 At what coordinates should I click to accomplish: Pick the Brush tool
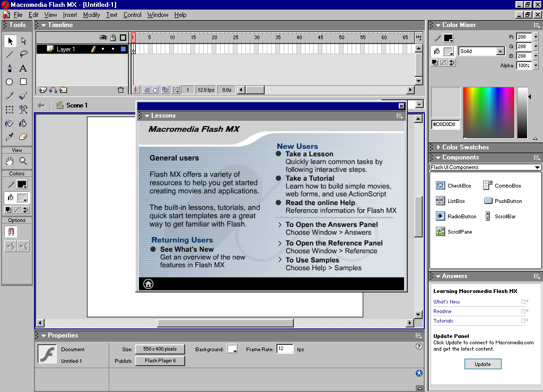pos(23,95)
